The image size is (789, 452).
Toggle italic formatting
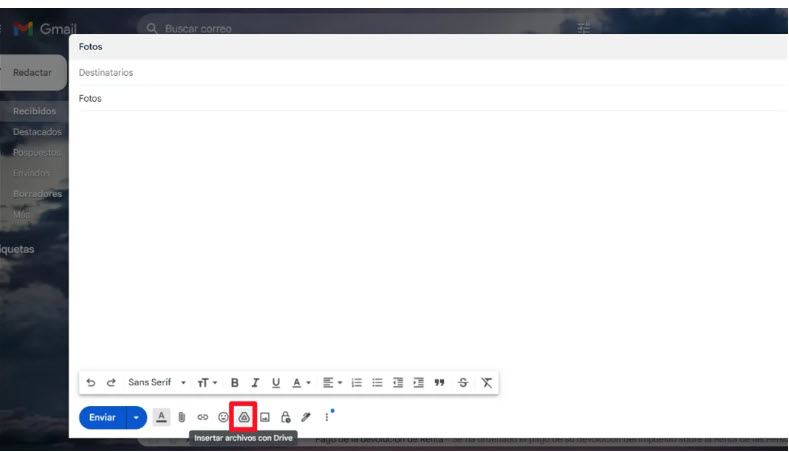255,383
